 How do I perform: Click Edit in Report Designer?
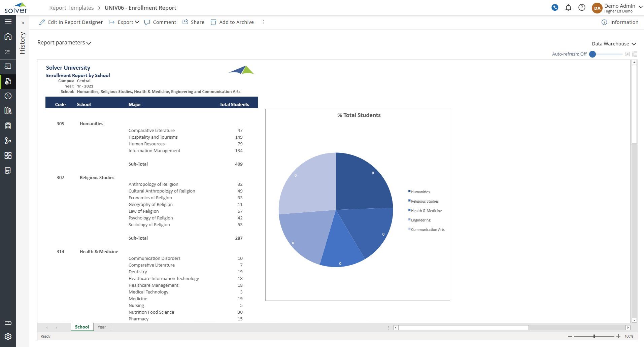(71, 22)
